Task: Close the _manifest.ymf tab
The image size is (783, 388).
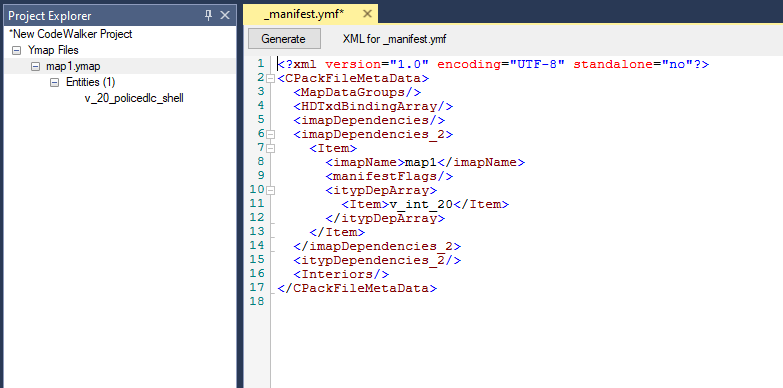Action: point(368,14)
